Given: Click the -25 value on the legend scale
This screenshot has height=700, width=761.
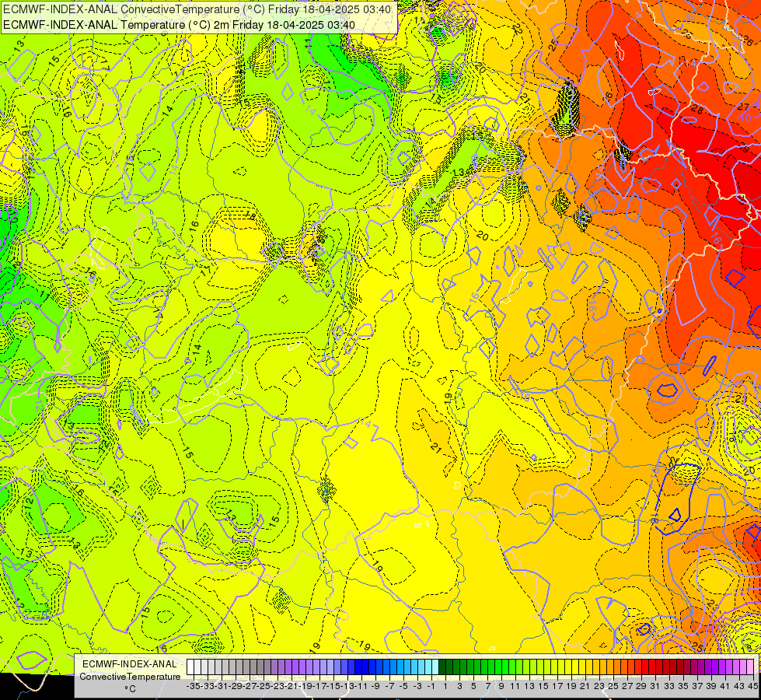Looking at the screenshot, I should (264, 686).
